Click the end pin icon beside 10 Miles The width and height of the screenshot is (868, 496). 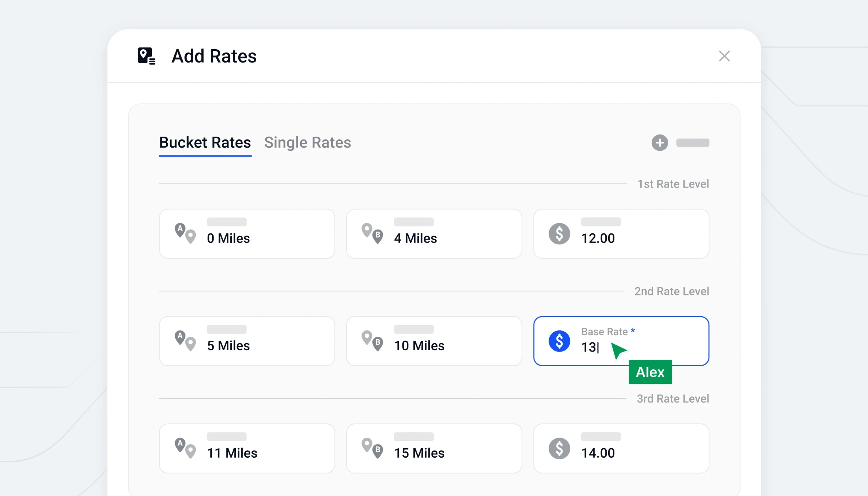(372, 341)
